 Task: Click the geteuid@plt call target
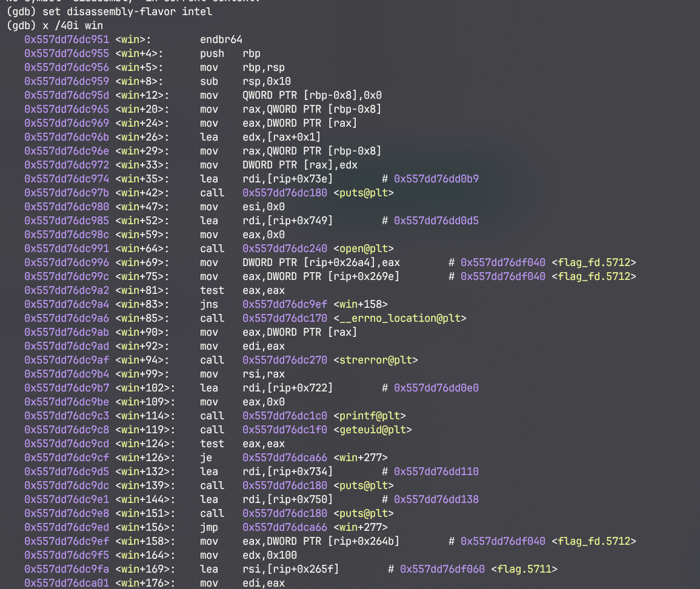click(x=373, y=430)
